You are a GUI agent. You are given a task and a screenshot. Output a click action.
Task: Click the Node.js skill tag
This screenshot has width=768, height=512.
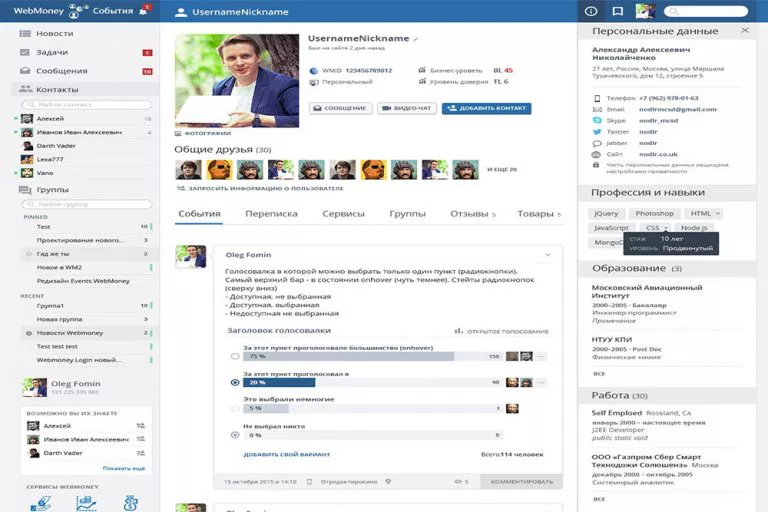click(694, 228)
